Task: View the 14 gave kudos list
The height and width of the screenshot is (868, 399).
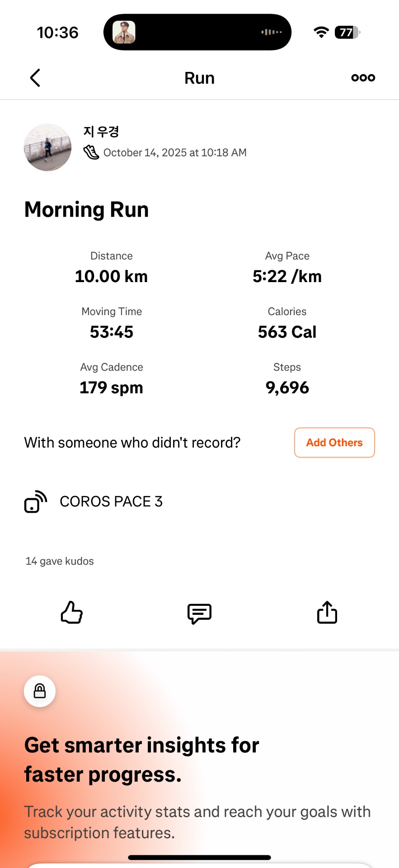Action: pos(60,561)
